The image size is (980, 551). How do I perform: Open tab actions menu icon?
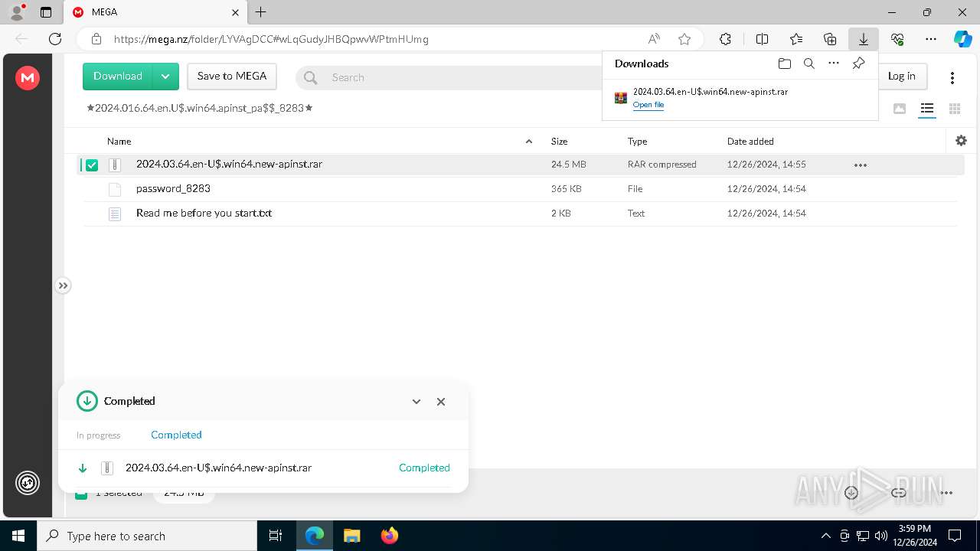tap(46, 12)
